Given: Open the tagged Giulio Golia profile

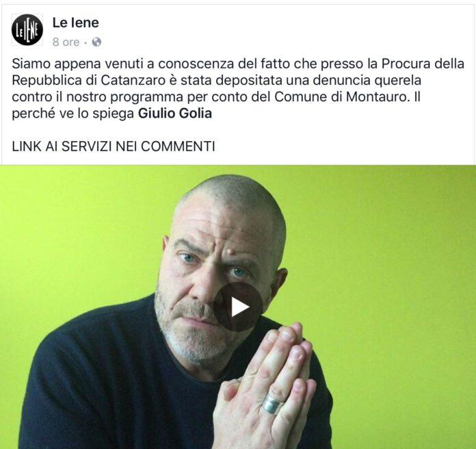Looking at the screenshot, I should 175,114.
